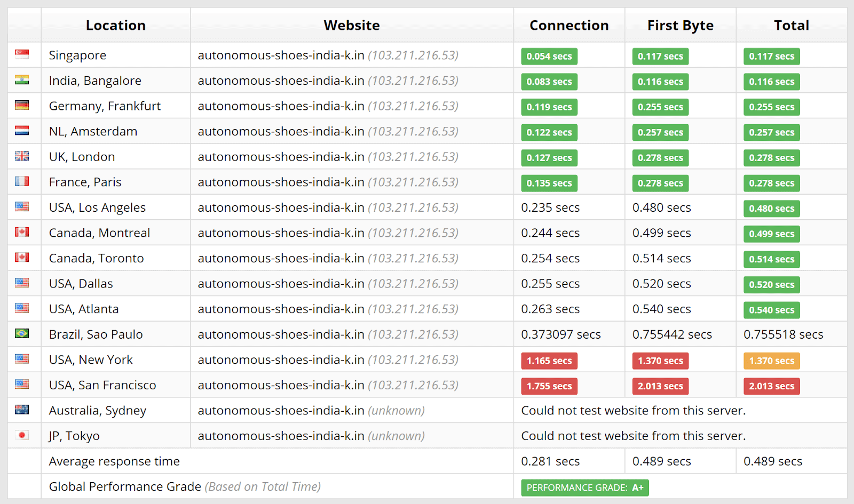Click the red 2.013 secs total badge
Viewport: 854px width, 504px height.
coord(772,386)
